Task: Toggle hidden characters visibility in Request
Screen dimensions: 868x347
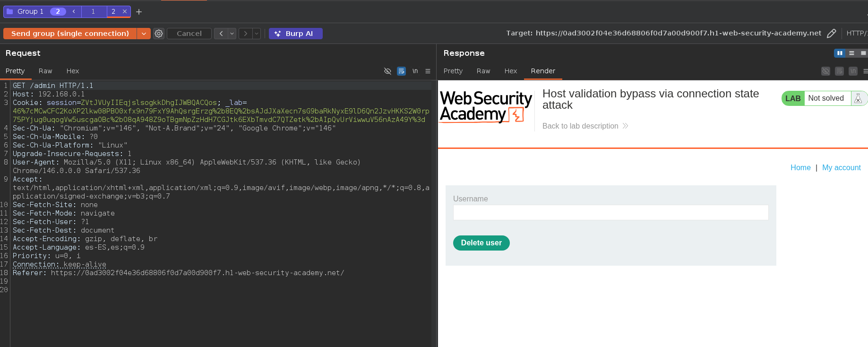Action: point(387,71)
